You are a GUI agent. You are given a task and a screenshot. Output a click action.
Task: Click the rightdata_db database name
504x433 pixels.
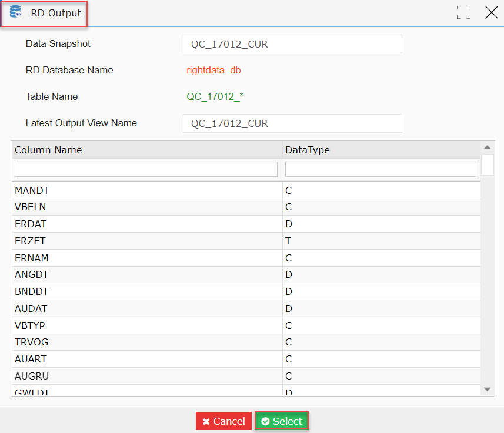(x=213, y=70)
